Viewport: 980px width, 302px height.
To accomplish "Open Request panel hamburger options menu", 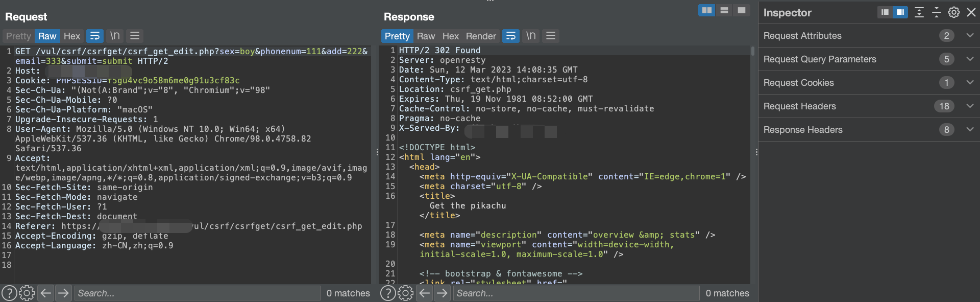I will (x=135, y=36).
